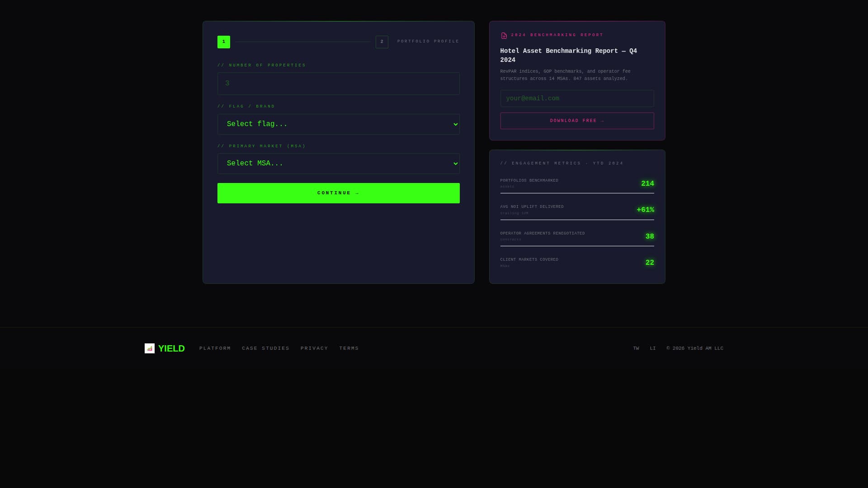Select step 1 indicator in the wizard
Viewport: 868px width, 488px height.
click(223, 42)
